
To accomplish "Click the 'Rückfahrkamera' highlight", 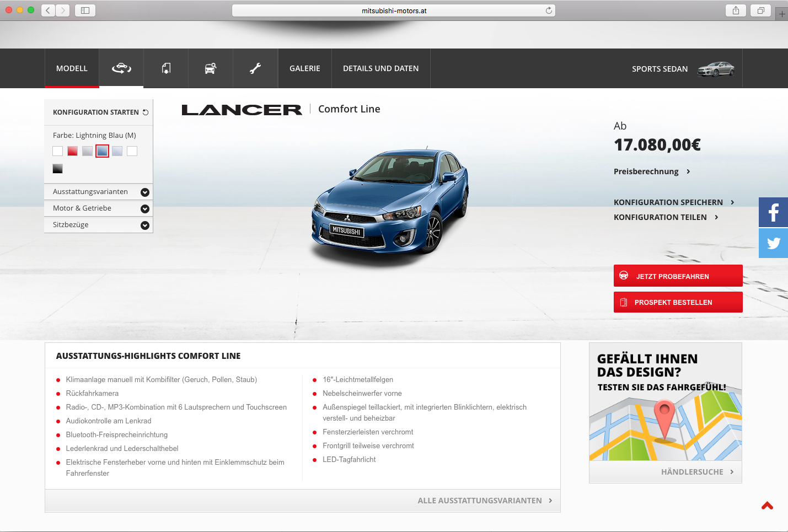I will [92, 394].
